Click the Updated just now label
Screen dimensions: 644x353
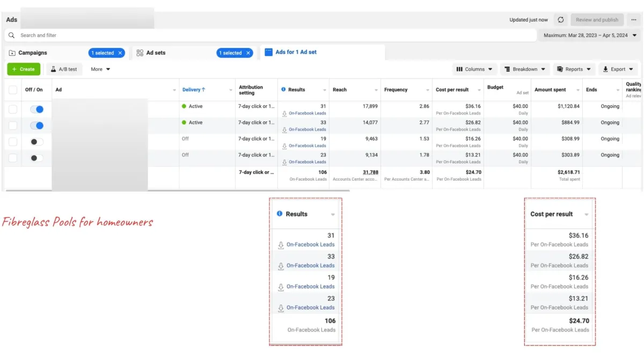click(529, 20)
